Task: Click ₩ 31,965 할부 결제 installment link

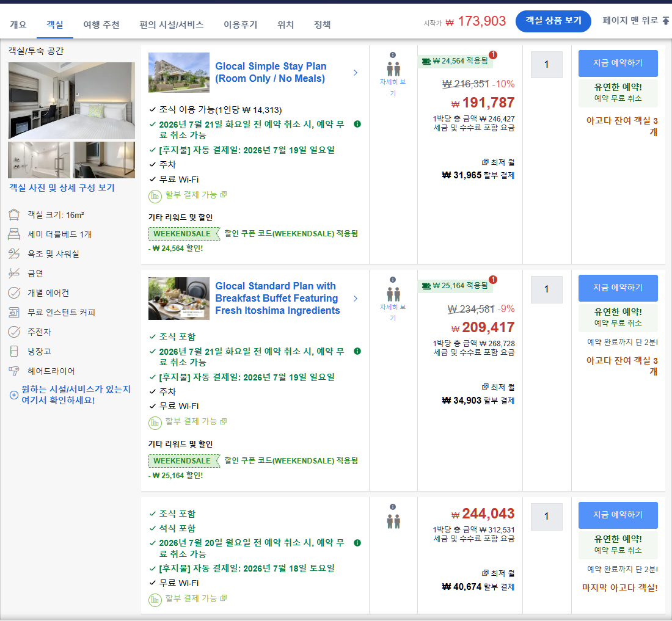Action: (x=478, y=175)
